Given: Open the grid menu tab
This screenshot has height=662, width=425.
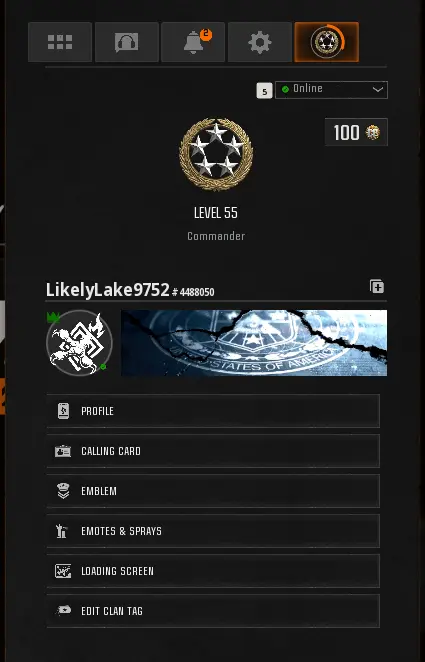Looking at the screenshot, I should point(60,42).
